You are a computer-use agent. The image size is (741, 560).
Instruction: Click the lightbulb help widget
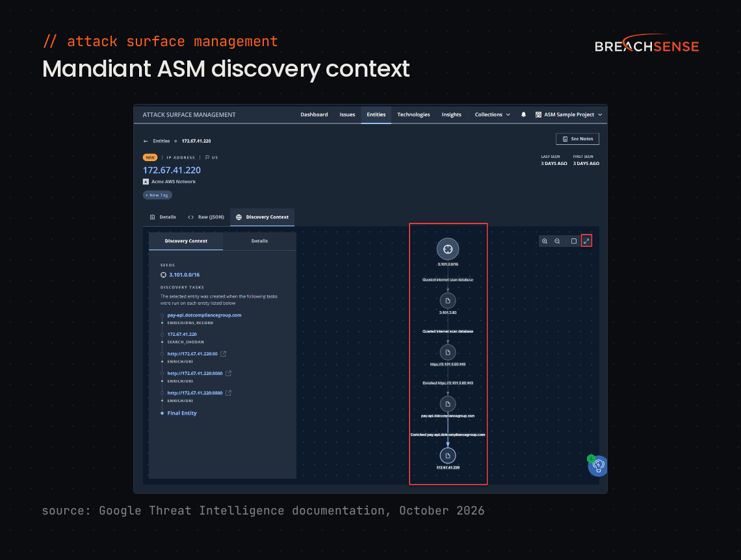coord(598,466)
